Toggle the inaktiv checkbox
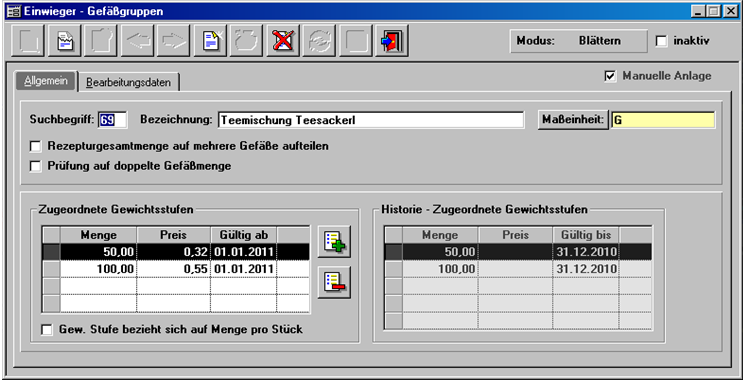The width and height of the screenshot is (743, 380). pos(661,41)
